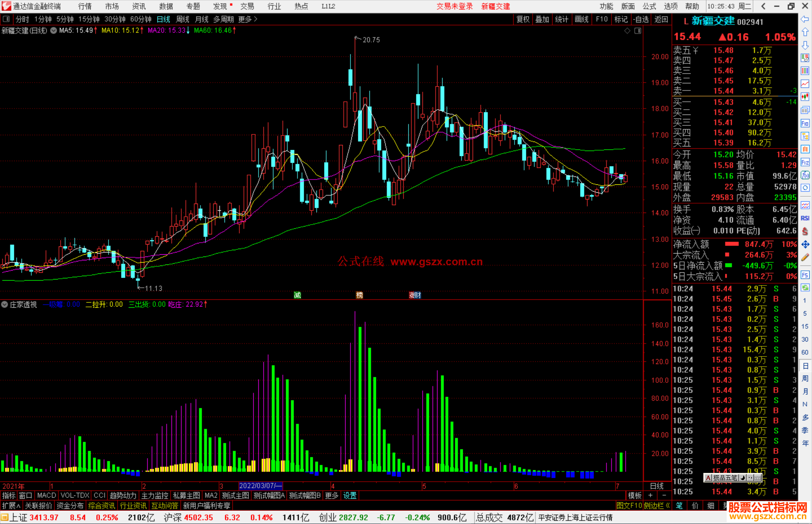Viewport: 812px width, 524px height.
Task: Select the candlestick chart sidebar icon
Action: [x=805, y=97]
